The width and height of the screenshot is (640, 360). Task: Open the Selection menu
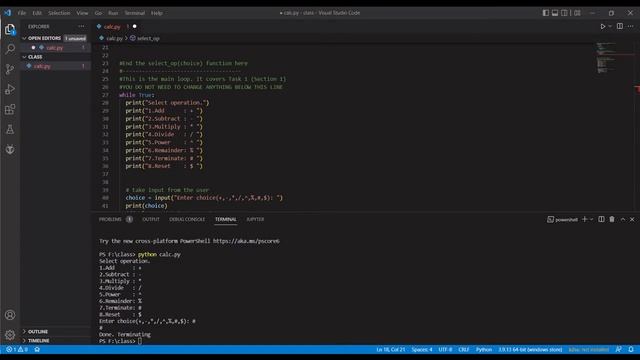pyautogui.click(x=59, y=13)
